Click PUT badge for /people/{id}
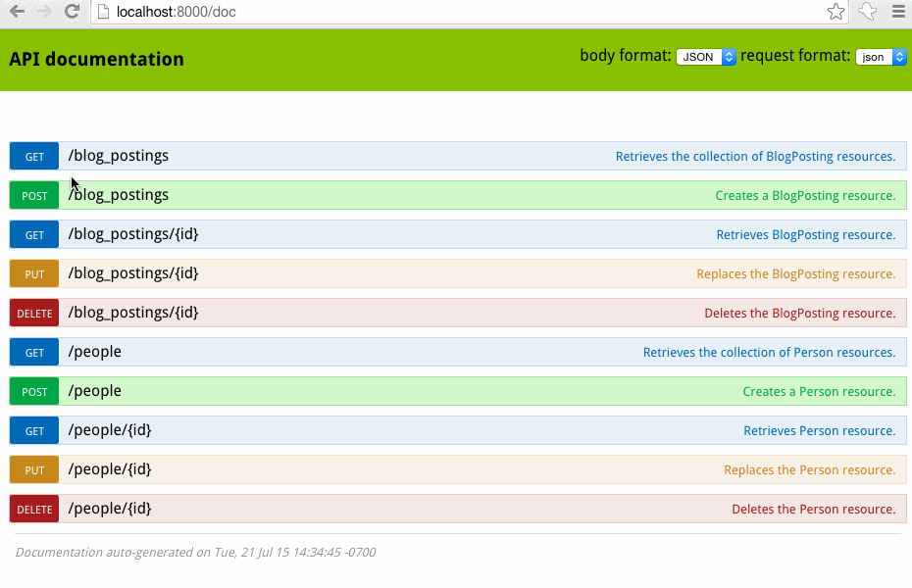Screen dimensions: 912x588 click(34, 470)
